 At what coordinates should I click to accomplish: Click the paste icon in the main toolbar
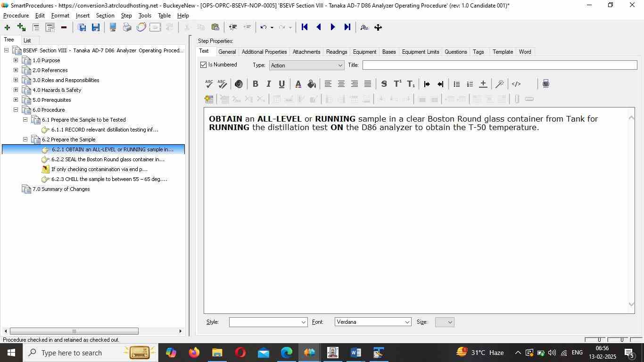pos(215,27)
